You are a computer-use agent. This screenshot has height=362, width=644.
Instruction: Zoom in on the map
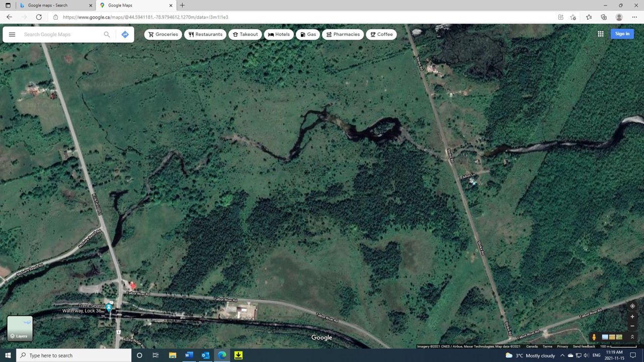[632, 317]
